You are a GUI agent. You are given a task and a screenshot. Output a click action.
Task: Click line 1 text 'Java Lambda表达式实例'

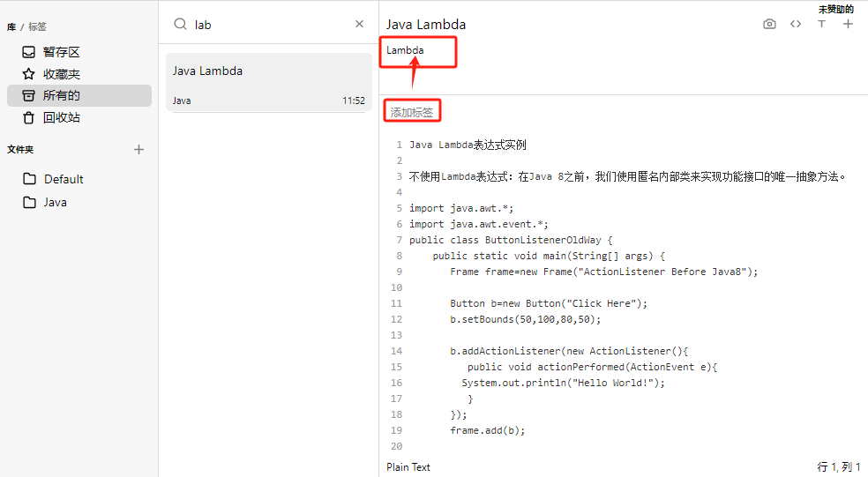(x=468, y=145)
